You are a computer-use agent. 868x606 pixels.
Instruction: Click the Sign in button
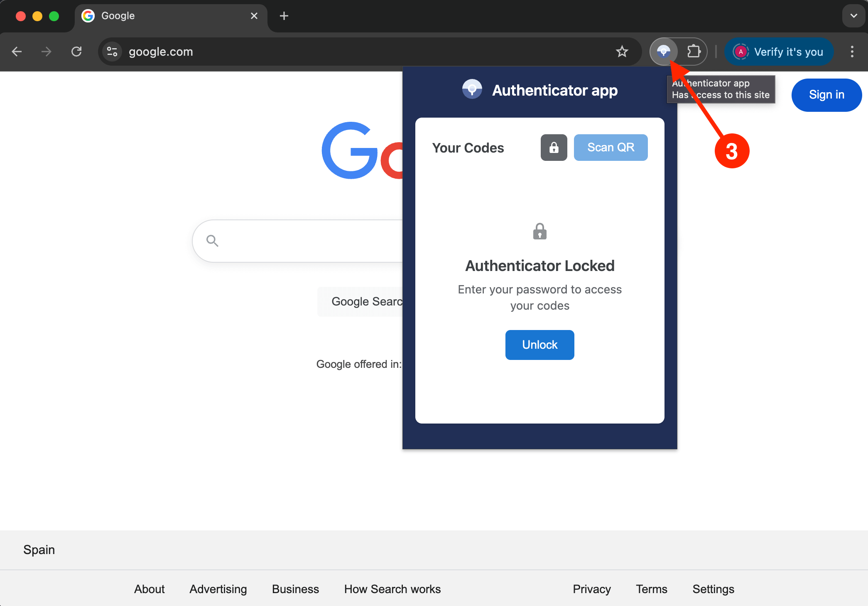tap(826, 95)
